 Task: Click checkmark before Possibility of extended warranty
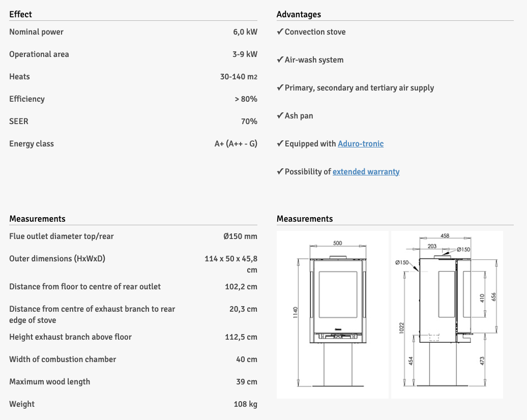[280, 172]
